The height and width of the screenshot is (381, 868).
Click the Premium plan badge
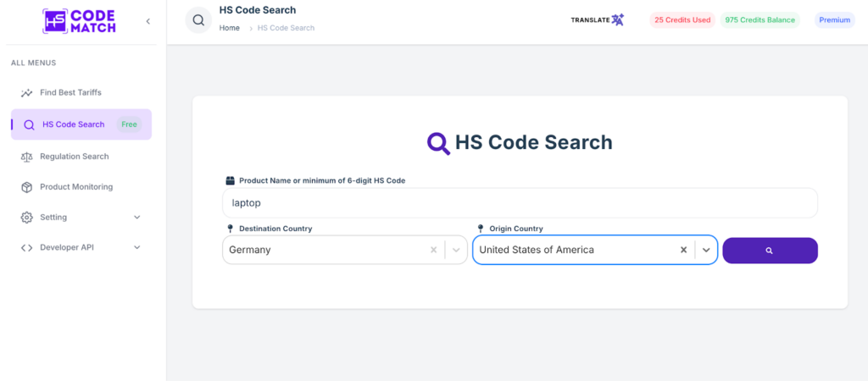click(834, 20)
